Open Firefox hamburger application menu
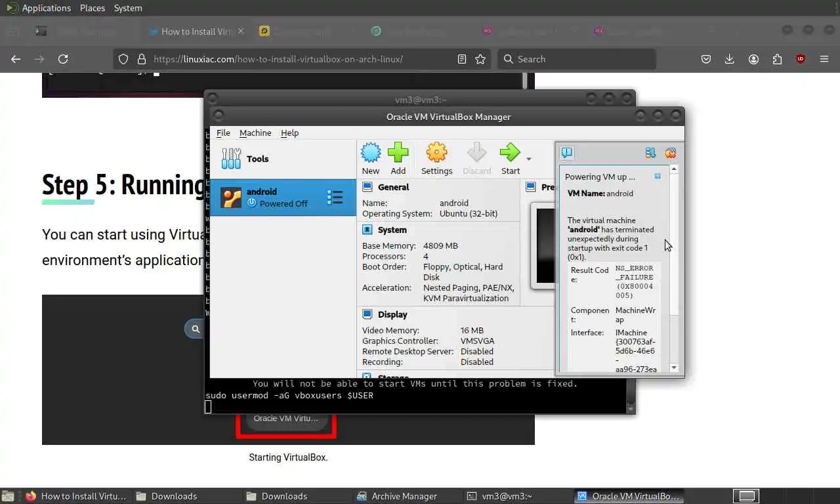The height and width of the screenshot is (504, 840). (824, 59)
